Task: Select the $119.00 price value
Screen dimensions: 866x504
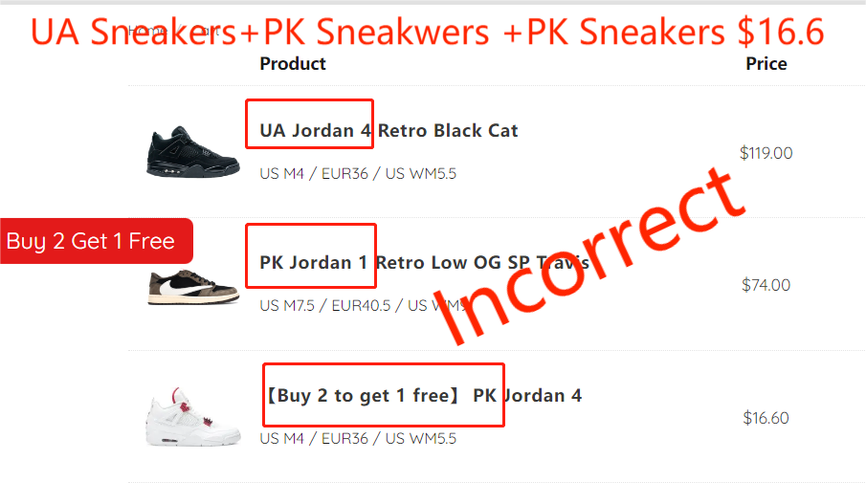Action: (766, 153)
